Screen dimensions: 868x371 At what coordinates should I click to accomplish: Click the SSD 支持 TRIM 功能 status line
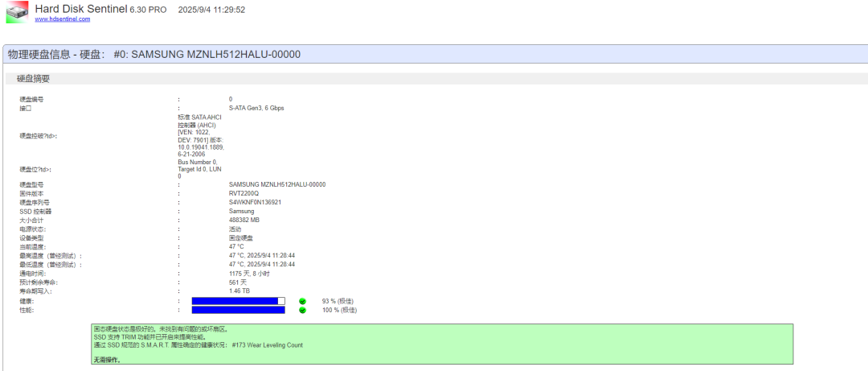click(149, 337)
